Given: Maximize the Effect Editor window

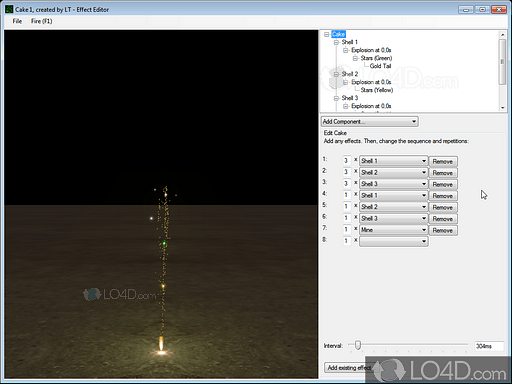Looking at the screenshot, I should [482, 9].
